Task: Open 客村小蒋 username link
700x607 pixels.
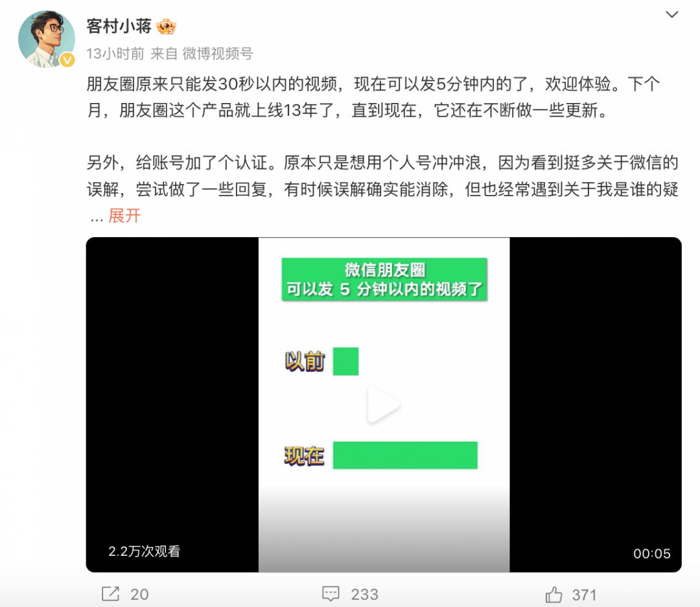Action: (119, 27)
